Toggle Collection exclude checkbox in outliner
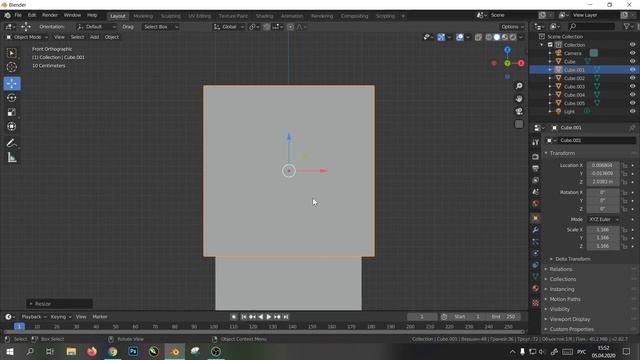 click(x=550, y=45)
